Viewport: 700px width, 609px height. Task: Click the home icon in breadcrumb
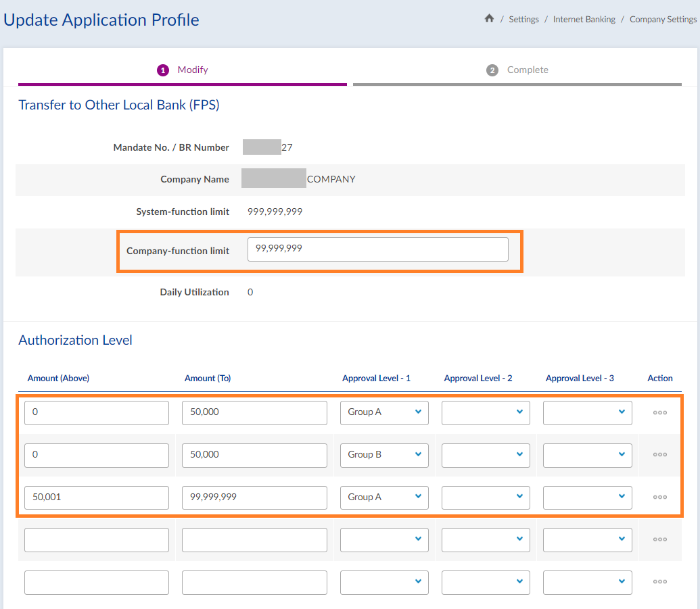pos(489,19)
